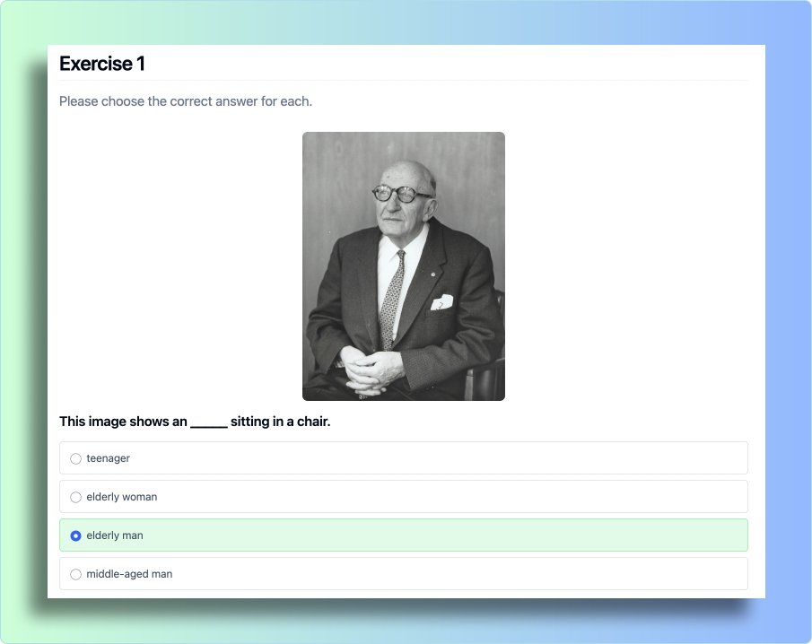This screenshot has width=812, height=644.
Task: Click the blank line in the question
Action: click(x=209, y=424)
